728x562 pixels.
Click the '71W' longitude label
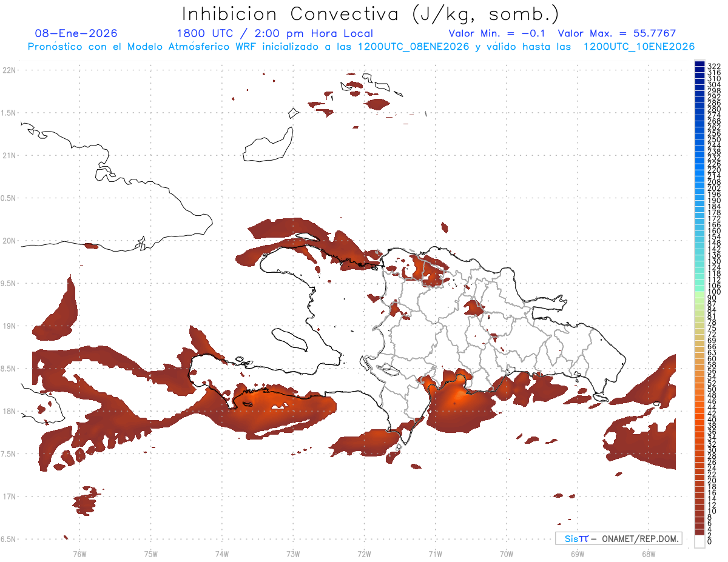coord(436,554)
